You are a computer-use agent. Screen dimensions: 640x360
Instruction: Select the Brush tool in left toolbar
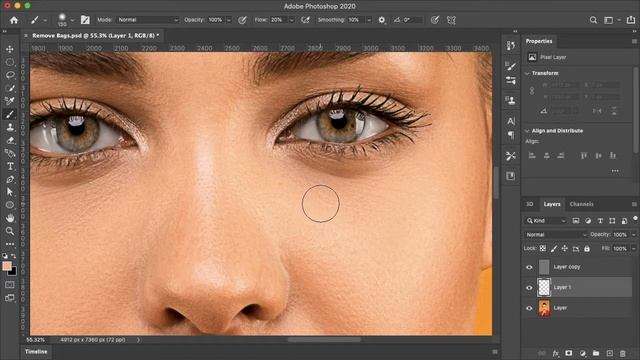[x=10, y=114]
